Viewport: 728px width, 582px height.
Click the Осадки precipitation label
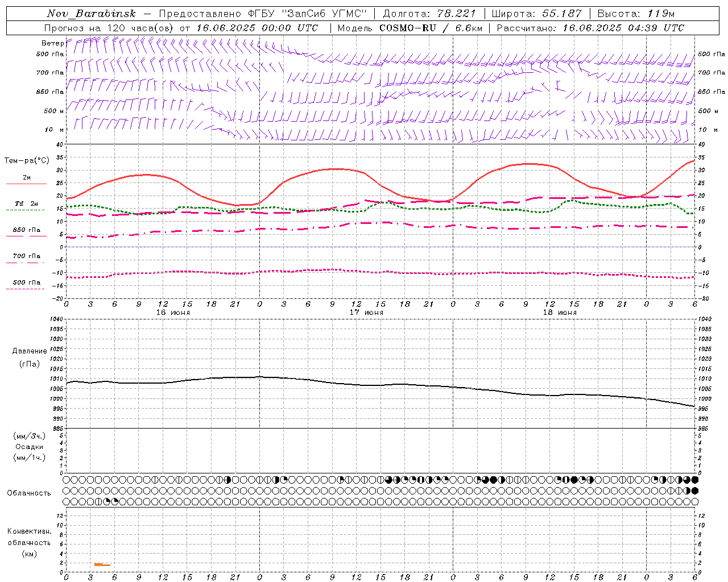click(29, 447)
